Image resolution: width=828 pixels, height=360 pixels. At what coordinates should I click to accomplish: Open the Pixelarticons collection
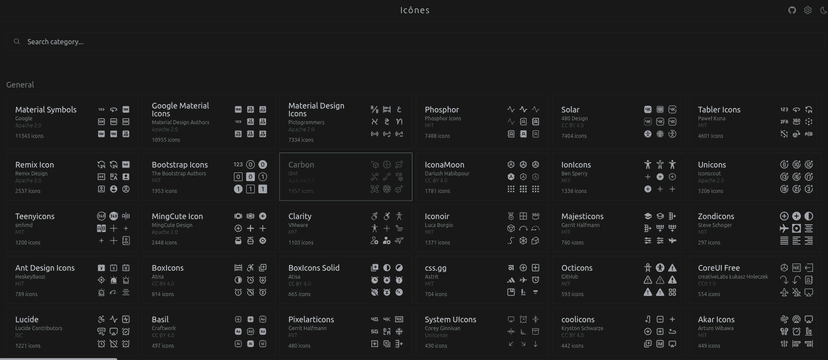point(345,332)
